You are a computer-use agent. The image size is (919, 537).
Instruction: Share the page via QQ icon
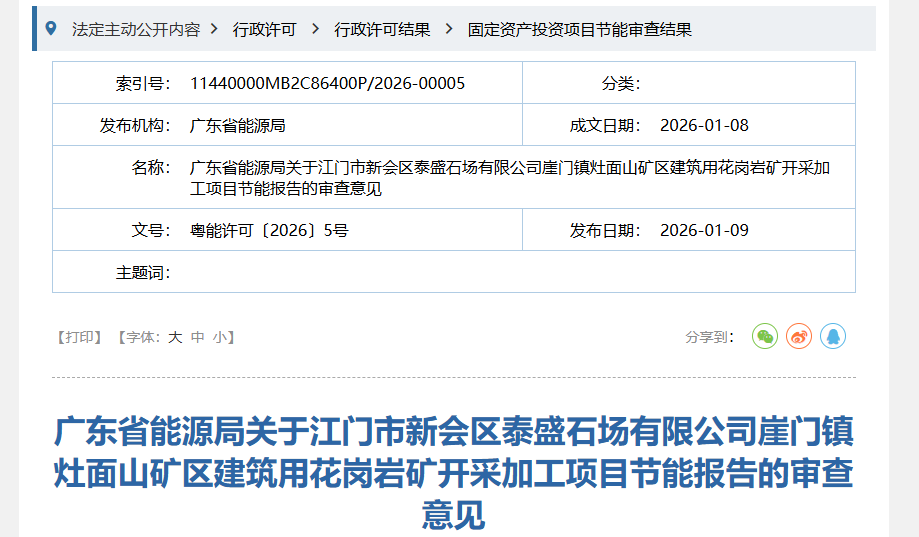(x=833, y=337)
